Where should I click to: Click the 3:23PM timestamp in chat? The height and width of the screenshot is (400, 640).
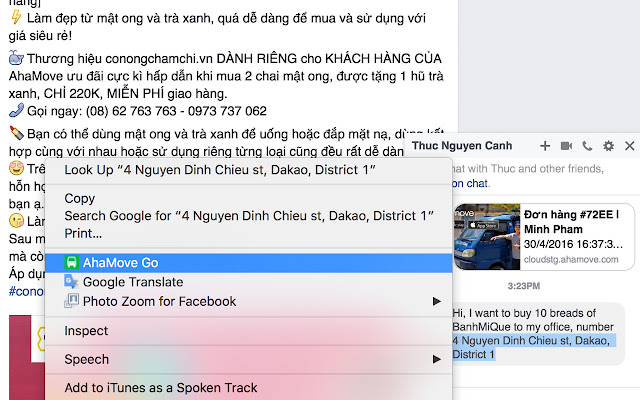point(524,286)
